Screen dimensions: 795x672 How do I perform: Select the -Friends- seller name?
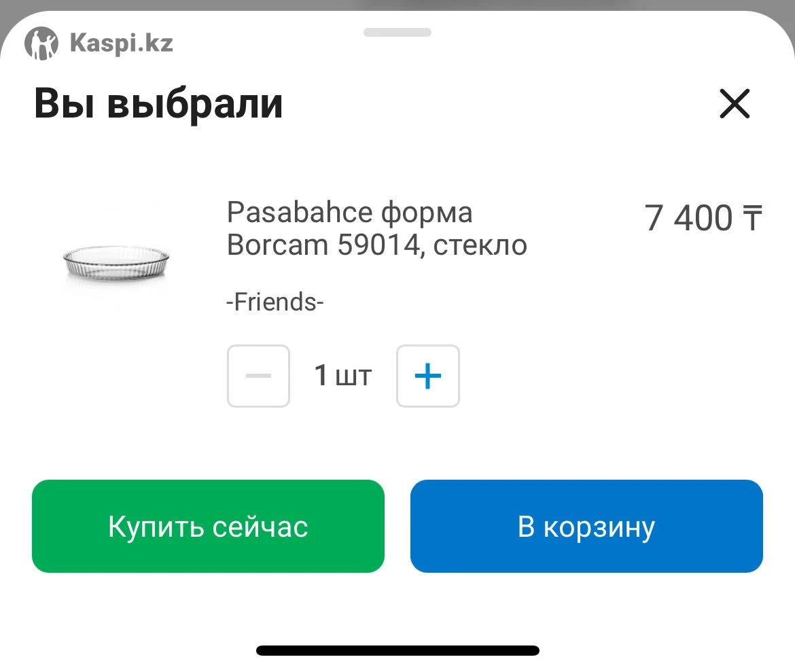(x=275, y=302)
